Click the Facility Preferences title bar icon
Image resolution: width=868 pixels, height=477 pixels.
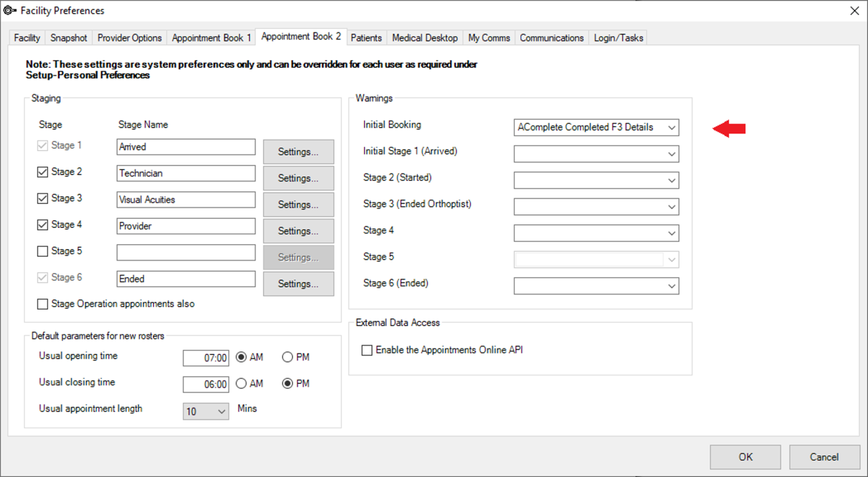coord(10,10)
